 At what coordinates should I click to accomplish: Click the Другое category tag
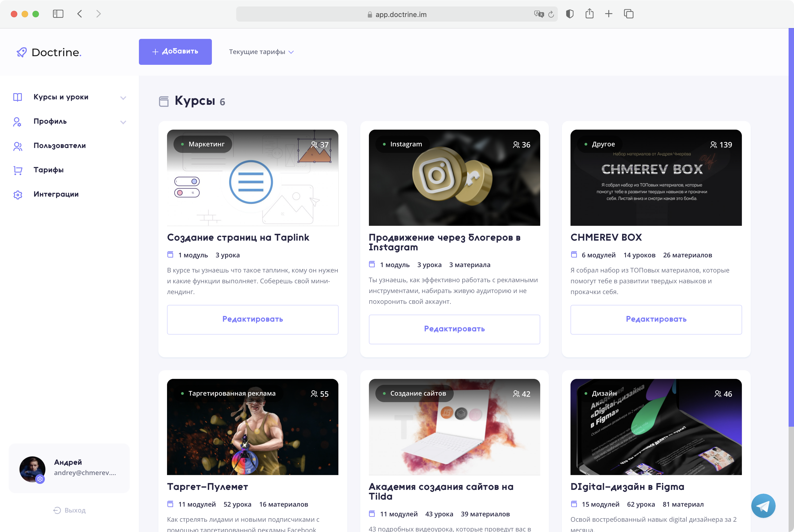pos(600,144)
